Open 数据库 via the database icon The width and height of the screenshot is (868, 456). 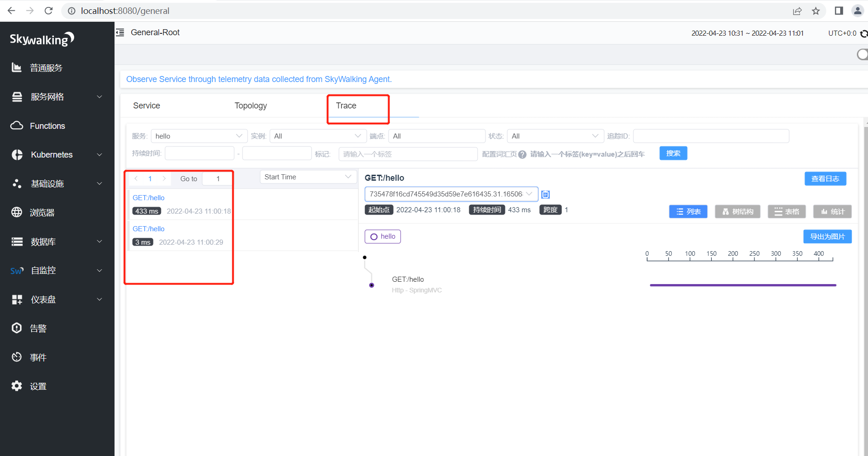[x=17, y=241]
